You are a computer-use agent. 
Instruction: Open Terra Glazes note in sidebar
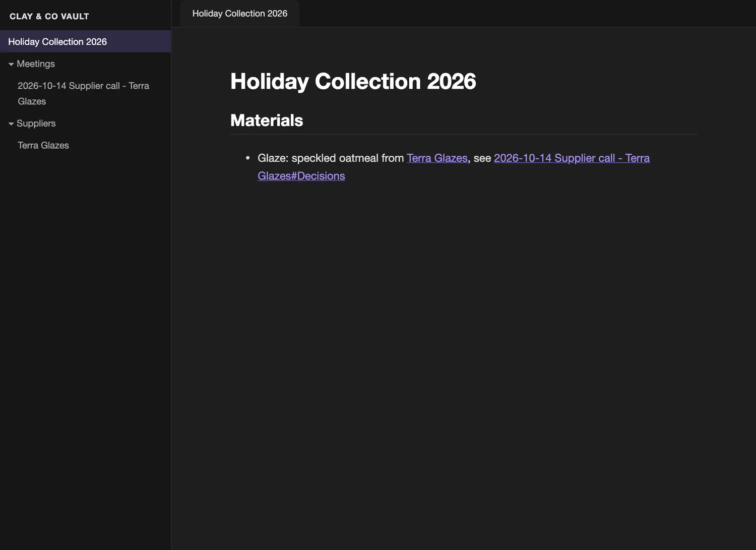click(x=86, y=145)
